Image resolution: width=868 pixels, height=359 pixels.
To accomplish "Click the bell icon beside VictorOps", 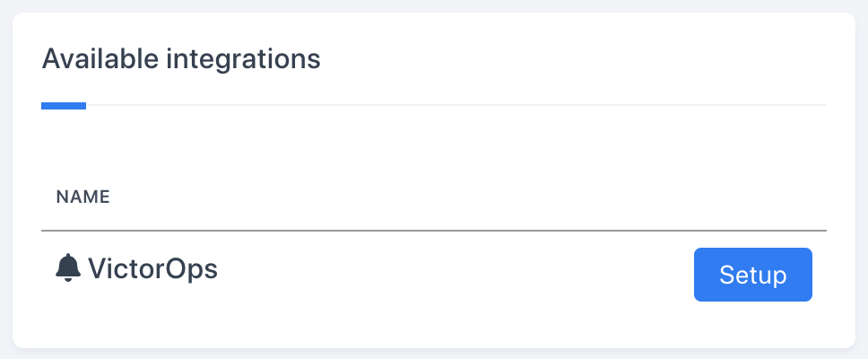I will 68,268.
